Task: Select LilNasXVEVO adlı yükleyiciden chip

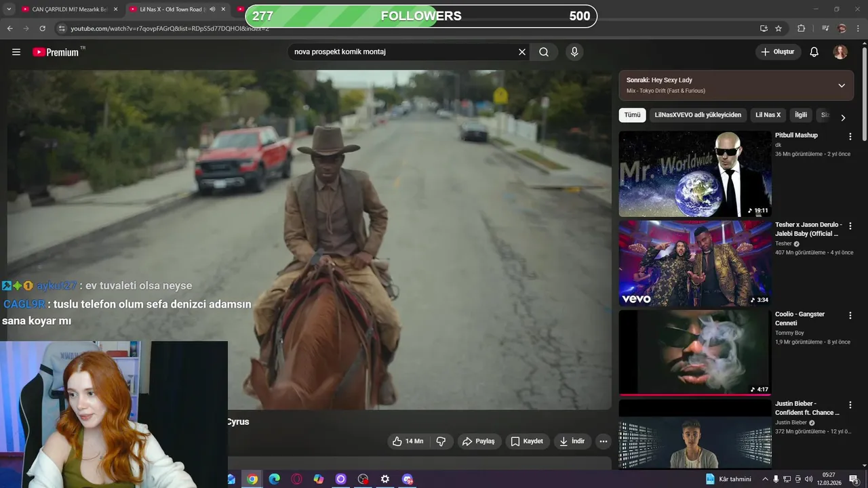Action: click(698, 115)
